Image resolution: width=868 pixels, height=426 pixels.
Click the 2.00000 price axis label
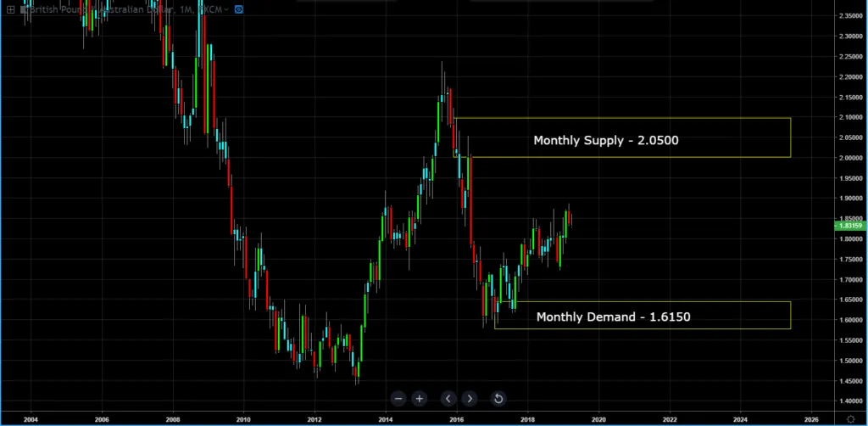(x=851, y=158)
